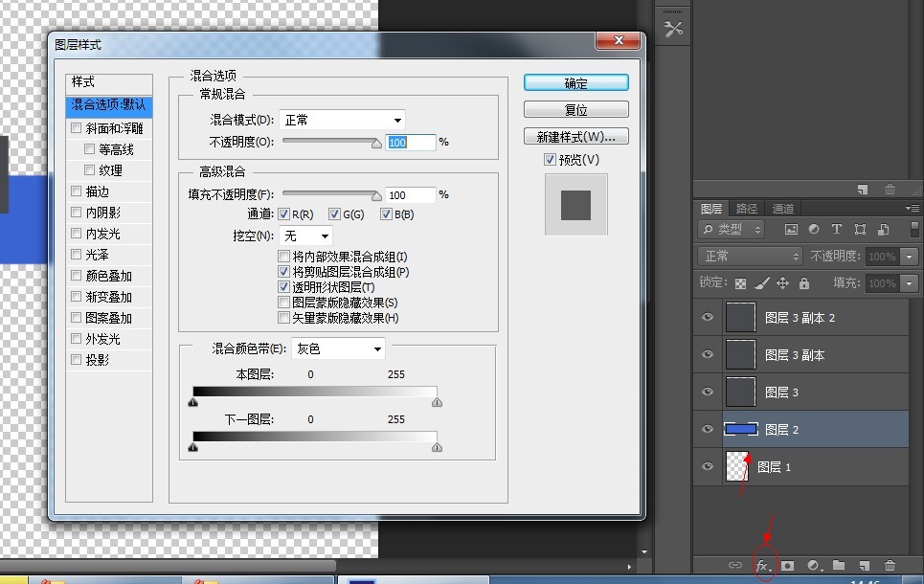Screen dimensions: 924x584
Task: Hide 图层 3 using its eye icon
Action: click(x=708, y=392)
